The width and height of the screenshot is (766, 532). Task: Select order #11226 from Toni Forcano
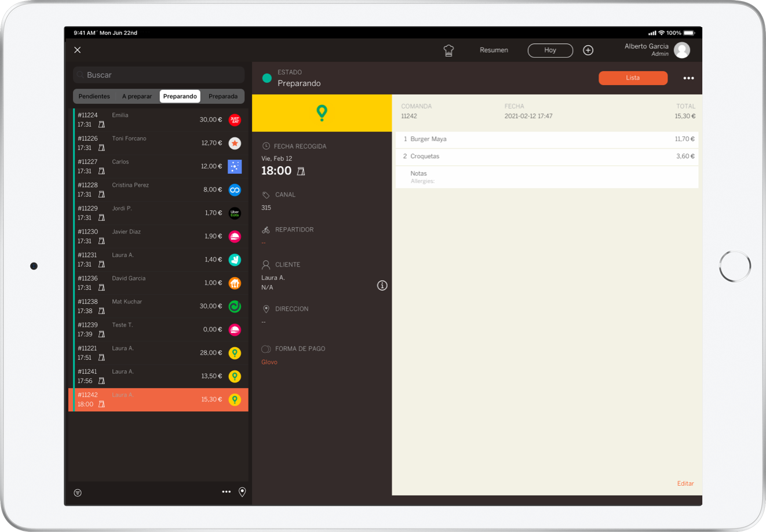coord(159,143)
